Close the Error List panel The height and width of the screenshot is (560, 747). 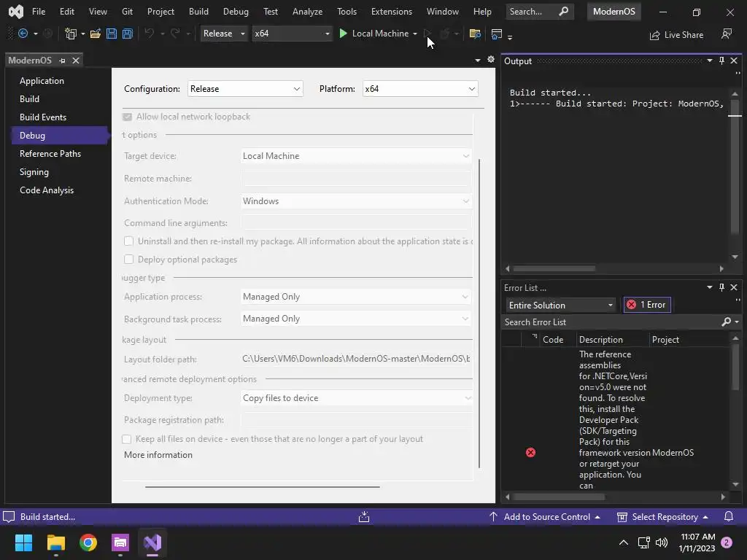(734, 287)
